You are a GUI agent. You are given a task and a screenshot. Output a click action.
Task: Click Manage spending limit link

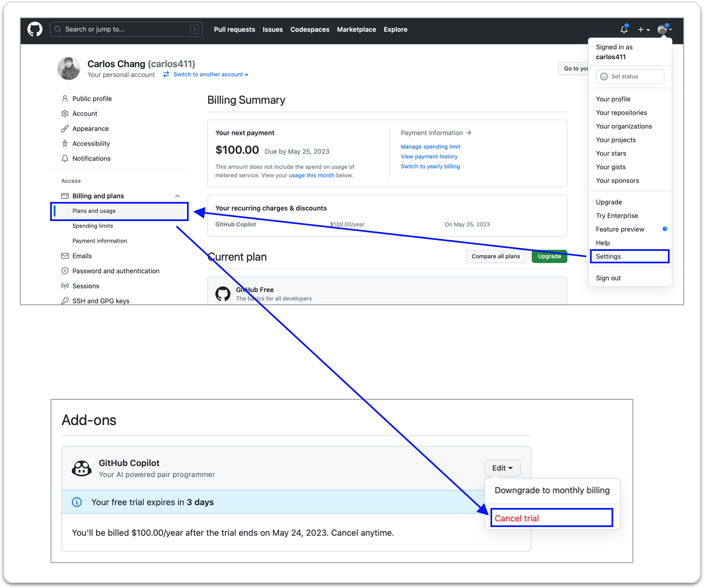pos(430,147)
